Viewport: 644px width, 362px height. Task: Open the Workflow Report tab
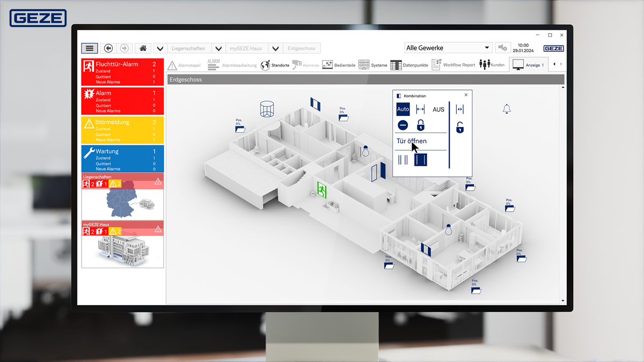click(453, 65)
